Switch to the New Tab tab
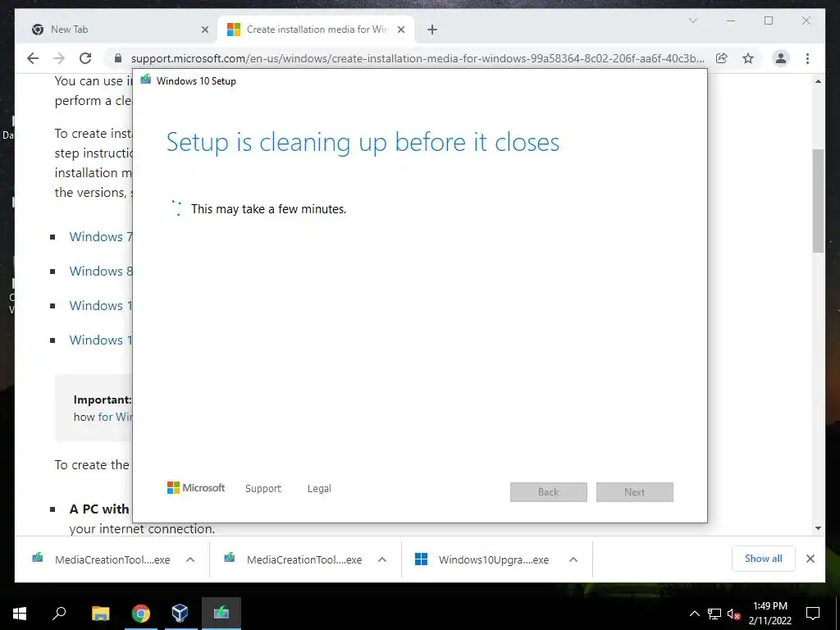The image size is (840, 630). tap(116, 30)
